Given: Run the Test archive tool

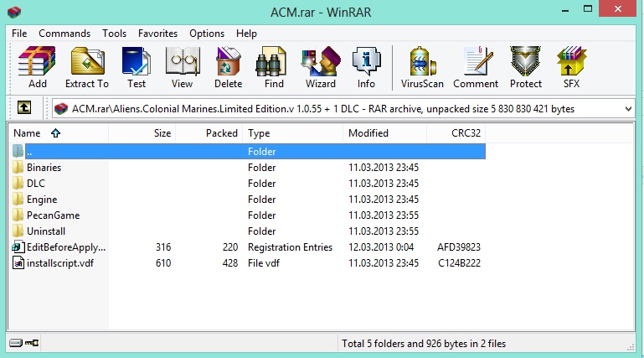Looking at the screenshot, I should point(136,67).
